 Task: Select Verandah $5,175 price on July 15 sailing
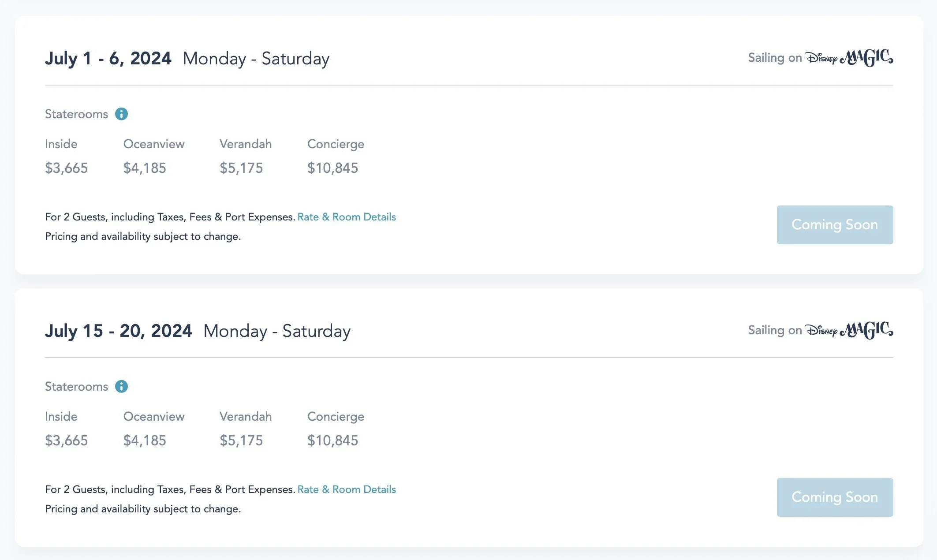point(241,441)
